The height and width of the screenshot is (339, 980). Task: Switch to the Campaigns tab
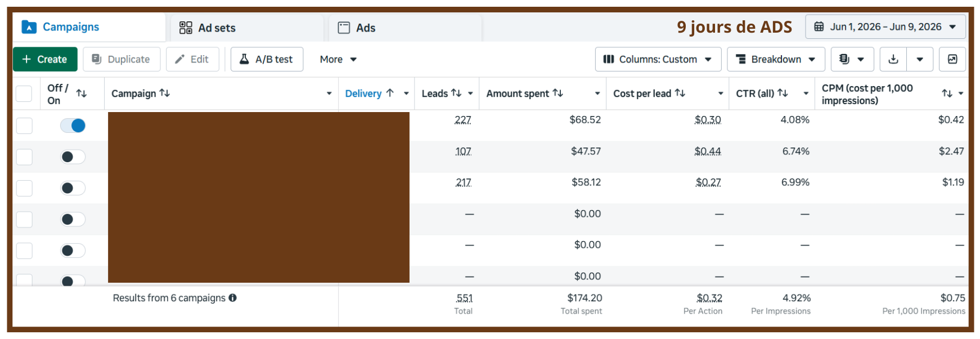pyautogui.click(x=89, y=27)
